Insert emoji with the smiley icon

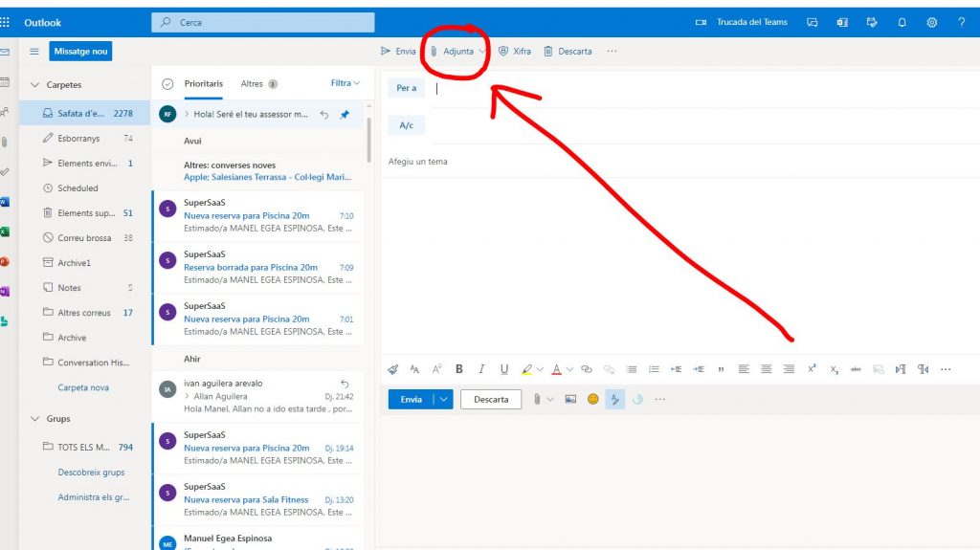[x=592, y=399]
